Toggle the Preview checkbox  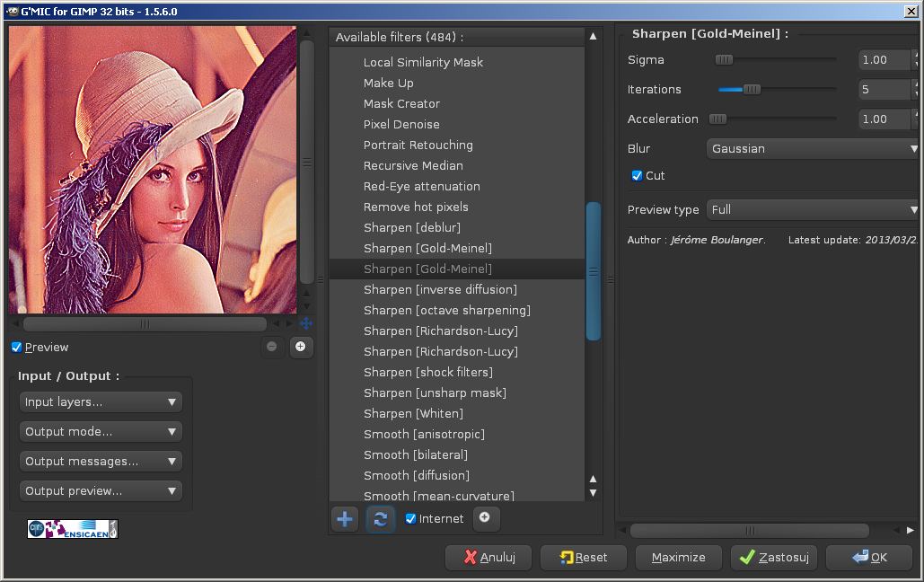click(16, 348)
